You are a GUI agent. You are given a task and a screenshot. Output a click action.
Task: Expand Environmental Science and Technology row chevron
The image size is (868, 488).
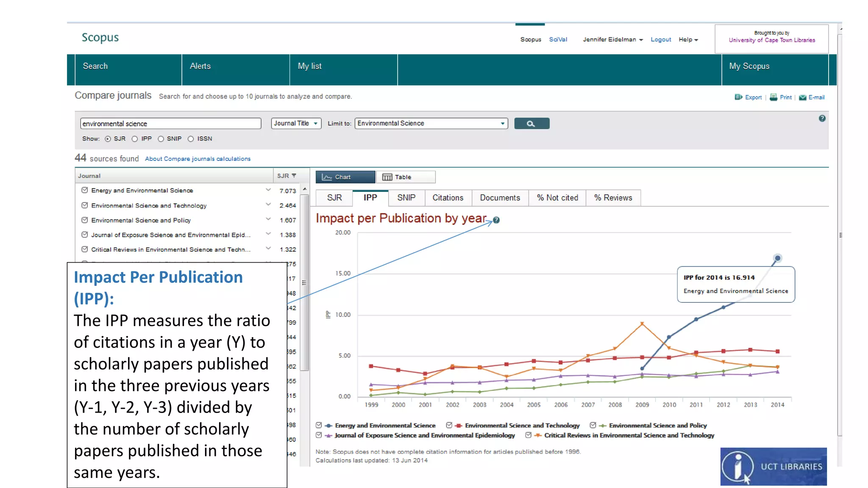pyautogui.click(x=268, y=205)
